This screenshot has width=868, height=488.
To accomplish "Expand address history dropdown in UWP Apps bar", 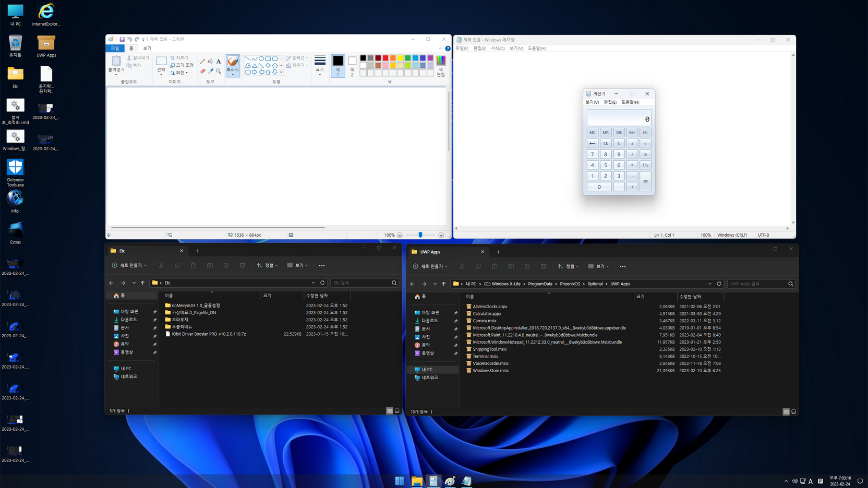I will pos(709,284).
